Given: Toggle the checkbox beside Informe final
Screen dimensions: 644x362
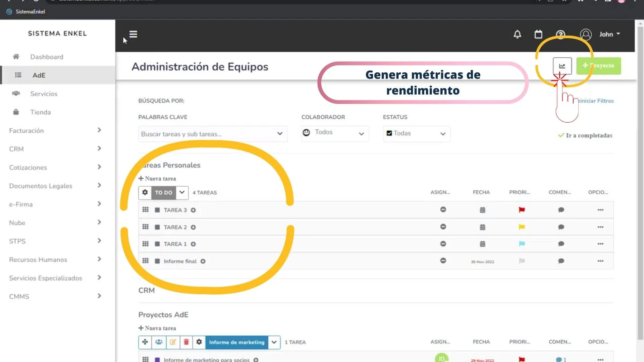Looking at the screenshot, I should (157, 261).
